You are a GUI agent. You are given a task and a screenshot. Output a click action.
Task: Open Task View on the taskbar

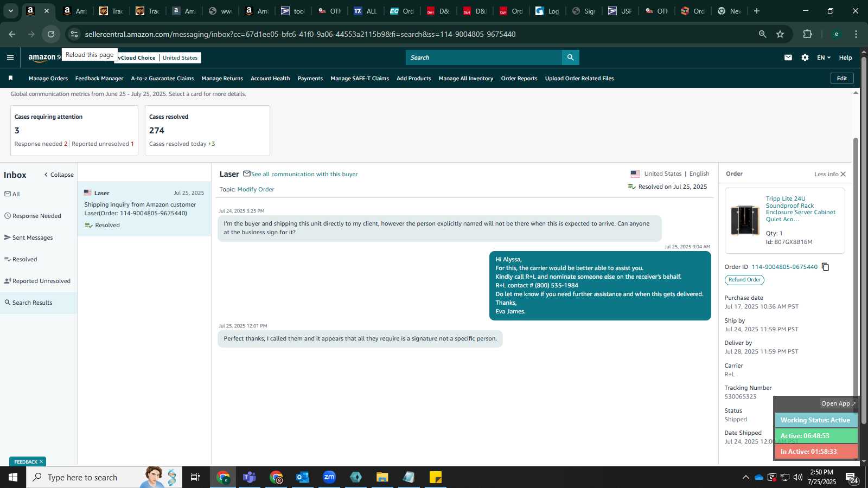click(x=195, y=477)
